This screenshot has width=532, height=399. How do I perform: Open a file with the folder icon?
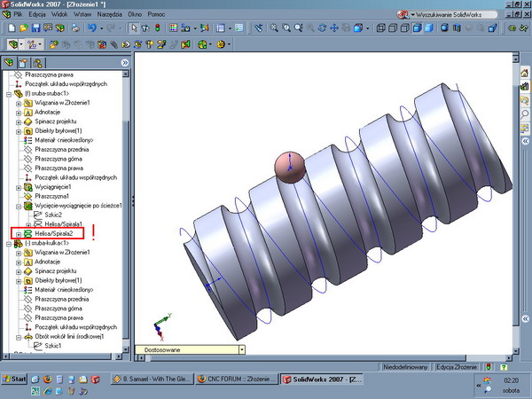23,27
